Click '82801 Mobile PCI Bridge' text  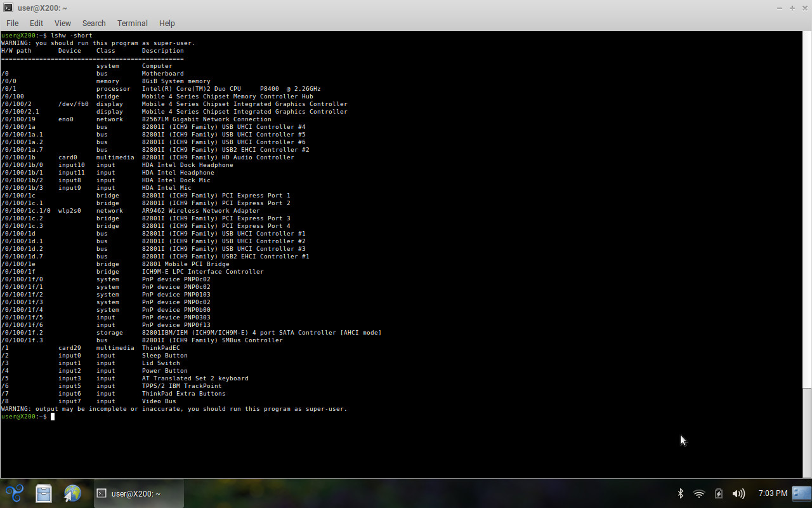pyautogui.click(x=186, y=264)
